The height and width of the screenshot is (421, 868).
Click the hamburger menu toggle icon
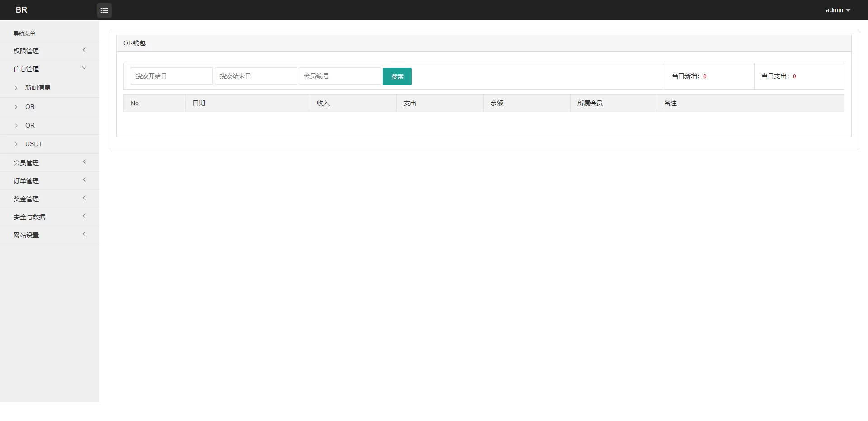coord(104,10)
